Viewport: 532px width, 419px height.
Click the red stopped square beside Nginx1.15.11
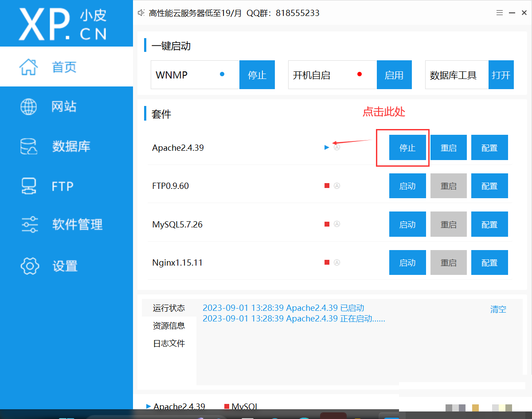[x=327, y=262]
